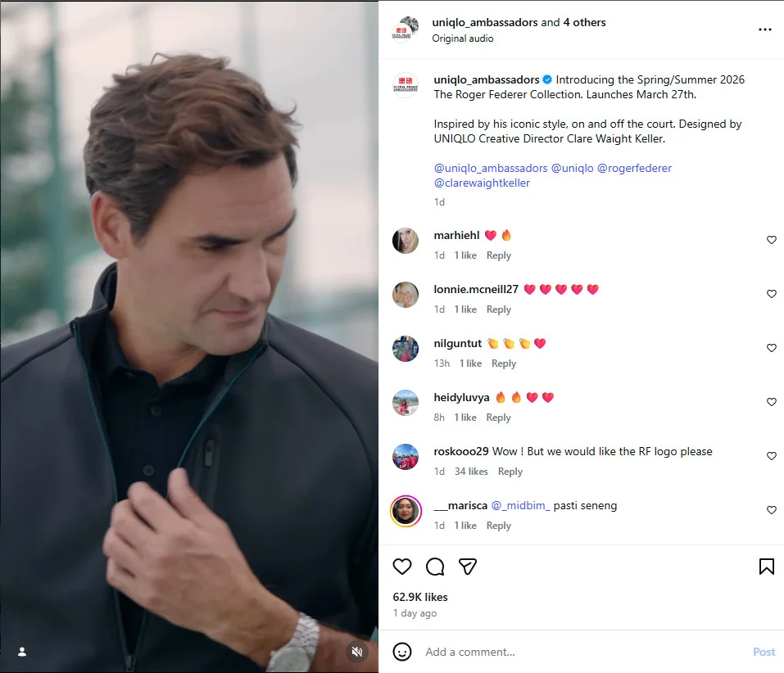Open heidyluvya's profile picture
The height and width of the screenshot is (673, 784).
[406, 403]
